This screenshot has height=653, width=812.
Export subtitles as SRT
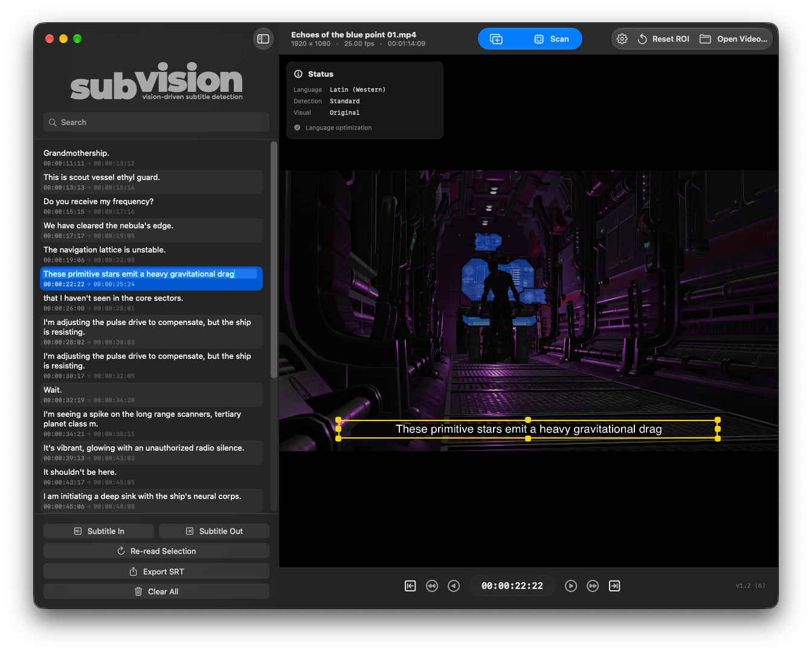pyautogui.click(x=156, y=571)
